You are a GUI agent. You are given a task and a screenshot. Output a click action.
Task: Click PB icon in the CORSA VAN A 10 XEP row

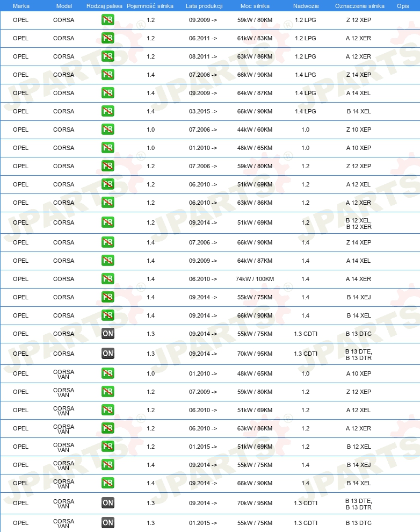pyautogui.click(x=108, y=373)
